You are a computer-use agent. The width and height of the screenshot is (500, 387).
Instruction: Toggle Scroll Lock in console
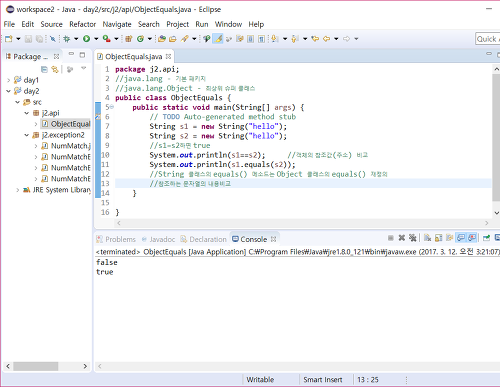click(439, 238)
